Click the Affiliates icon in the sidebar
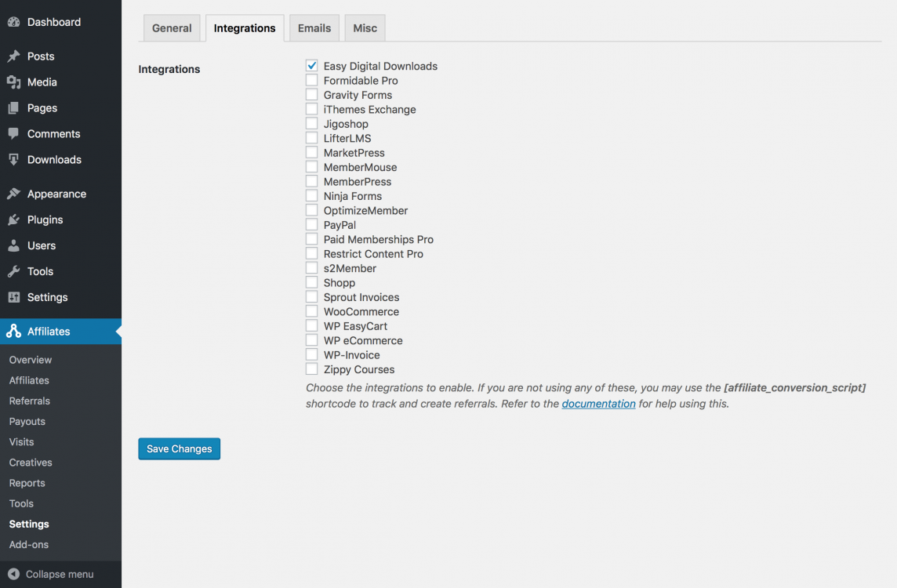Image resolution: width=897 pixels, height=588 pixels. (x=14, y=331)
